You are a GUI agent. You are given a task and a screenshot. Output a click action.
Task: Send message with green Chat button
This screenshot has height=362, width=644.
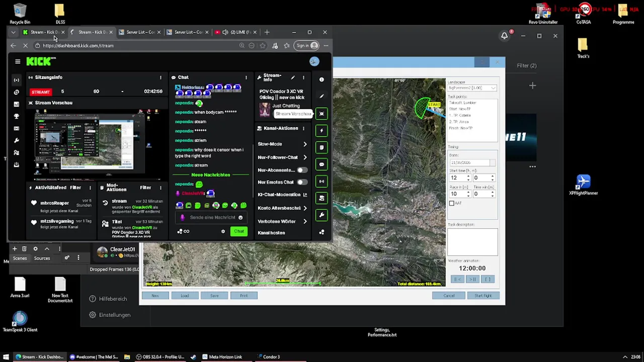[239, 231]
